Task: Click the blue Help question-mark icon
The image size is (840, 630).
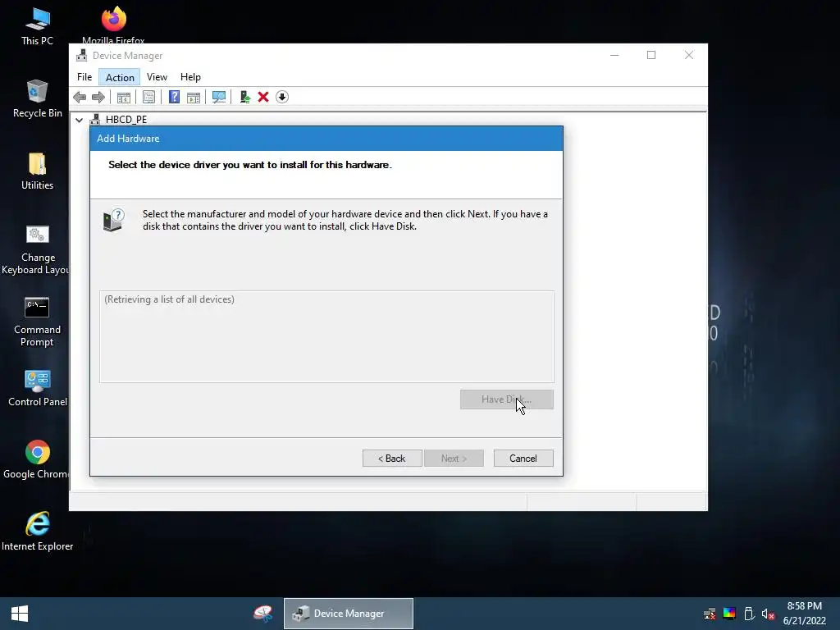Action: [174, 97]
